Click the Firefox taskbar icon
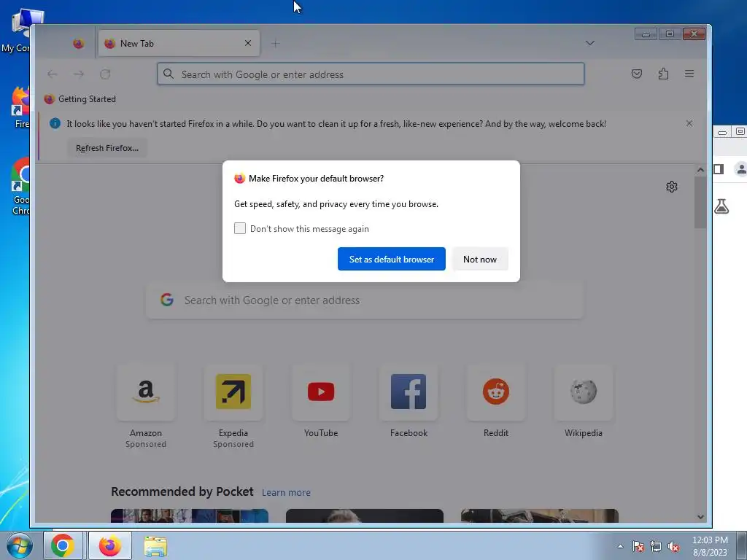This screenshot has height=560, width=747. click(110, 545)
